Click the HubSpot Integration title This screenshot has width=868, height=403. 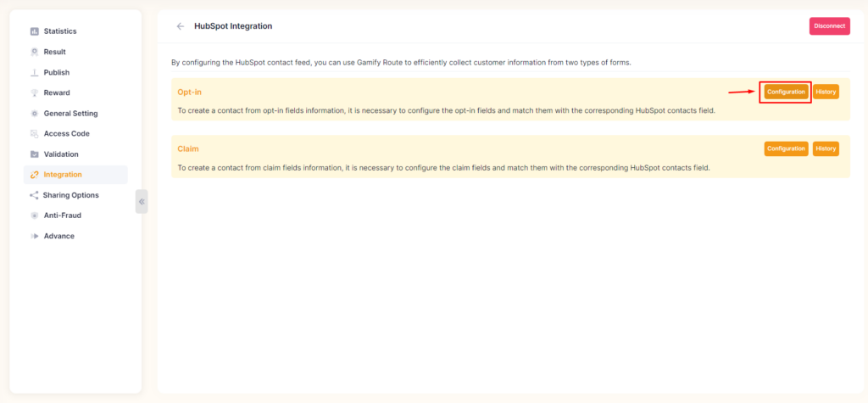[233, 26]
